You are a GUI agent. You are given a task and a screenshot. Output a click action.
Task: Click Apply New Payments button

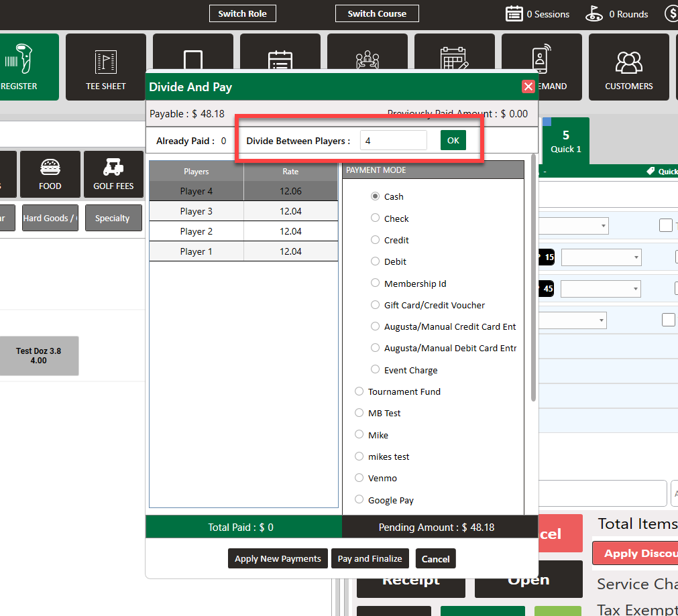[278, 559]
